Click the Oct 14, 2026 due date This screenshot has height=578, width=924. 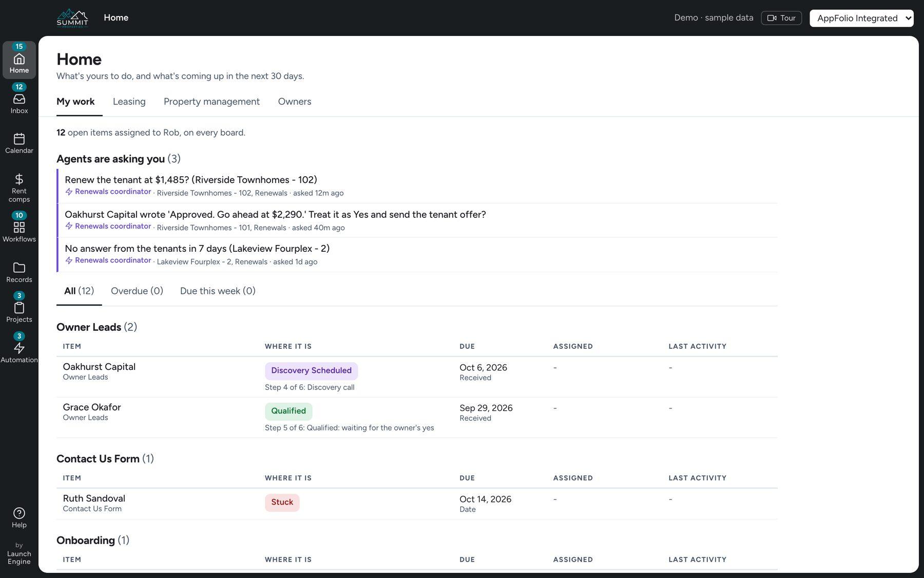tap(485, 499)
